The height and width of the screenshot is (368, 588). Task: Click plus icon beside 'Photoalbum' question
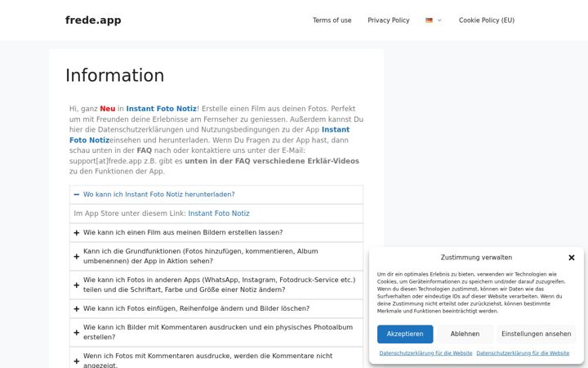click(77, 332)
